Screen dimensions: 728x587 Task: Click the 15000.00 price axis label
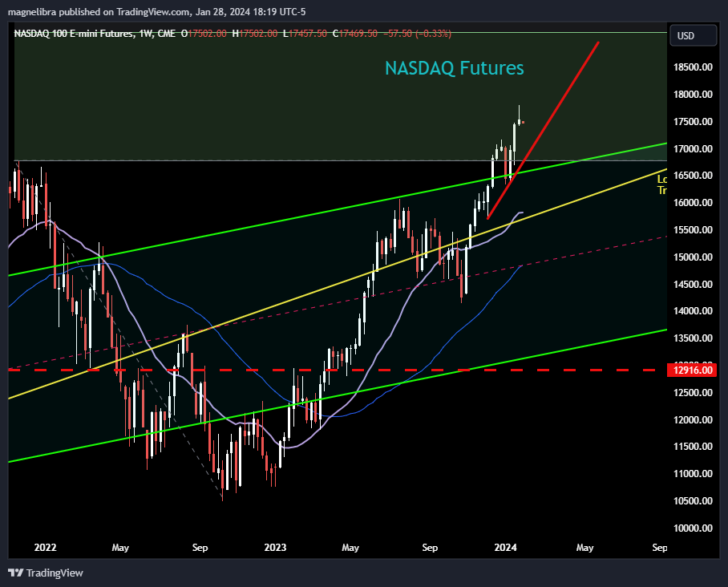coord(693,257)
